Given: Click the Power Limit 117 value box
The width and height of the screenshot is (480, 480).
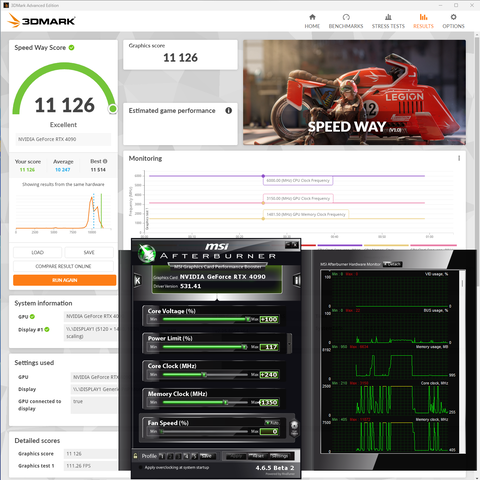Looking at the screenshot, I should click(269, 347).
